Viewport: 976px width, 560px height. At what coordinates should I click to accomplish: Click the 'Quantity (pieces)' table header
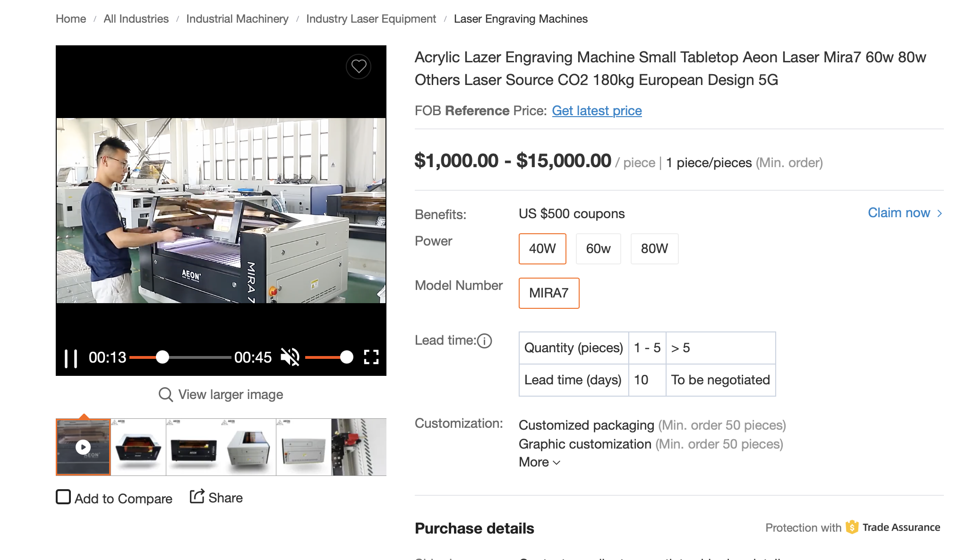point(574,348)
